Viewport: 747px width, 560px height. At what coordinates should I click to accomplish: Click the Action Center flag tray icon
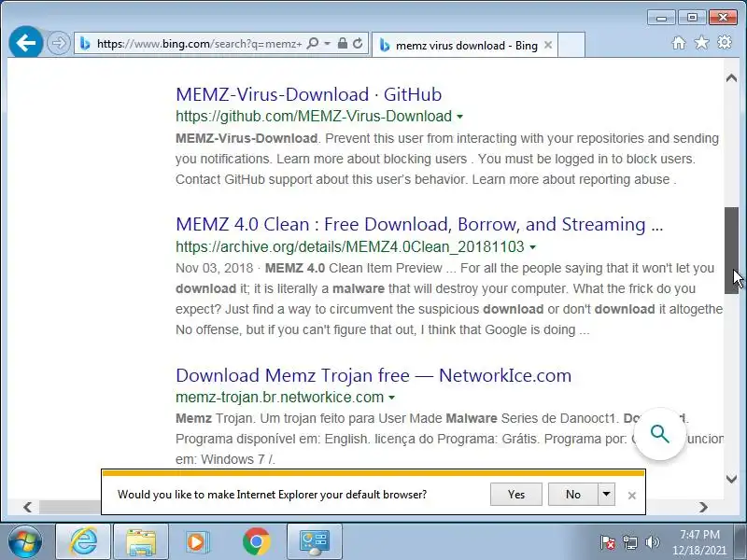coord(608,542)
